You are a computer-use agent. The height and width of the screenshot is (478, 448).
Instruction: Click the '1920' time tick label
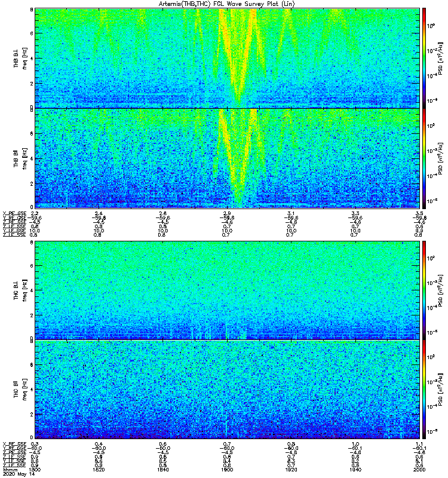(x=291, y=470)
